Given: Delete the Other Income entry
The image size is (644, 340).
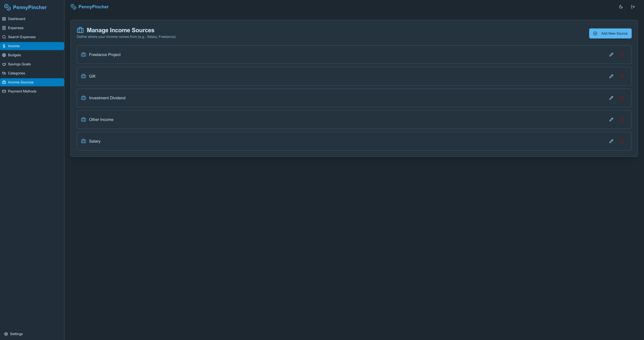Looking at the screenshot, I should pyautogui.click(x=622, y=120).
